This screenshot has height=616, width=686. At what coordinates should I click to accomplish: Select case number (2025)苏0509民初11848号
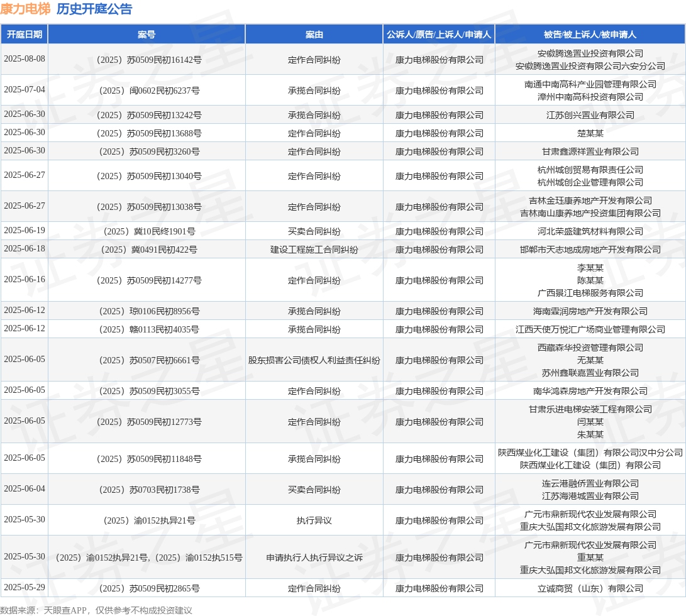point(149,459)
